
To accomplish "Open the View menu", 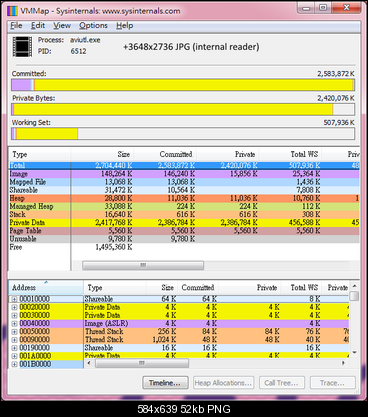I will (62, 26).
